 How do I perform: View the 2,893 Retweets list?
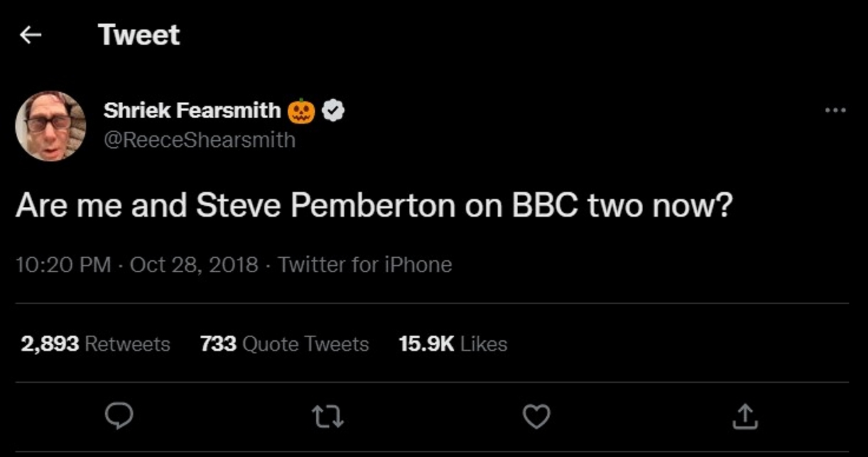pyautogui.click(x=96, y=344)
